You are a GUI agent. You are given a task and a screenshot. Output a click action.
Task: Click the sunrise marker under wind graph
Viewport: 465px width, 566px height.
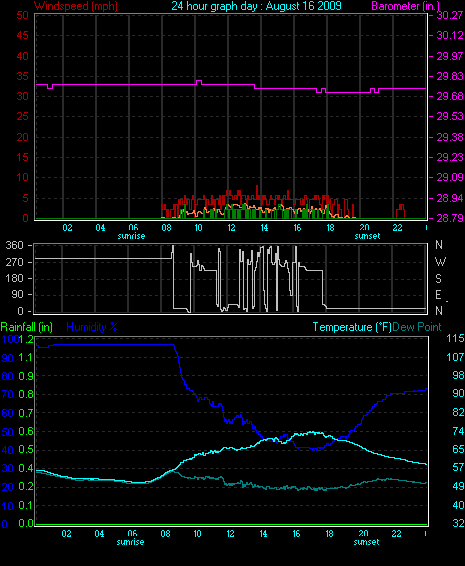[x=131, y=236]
